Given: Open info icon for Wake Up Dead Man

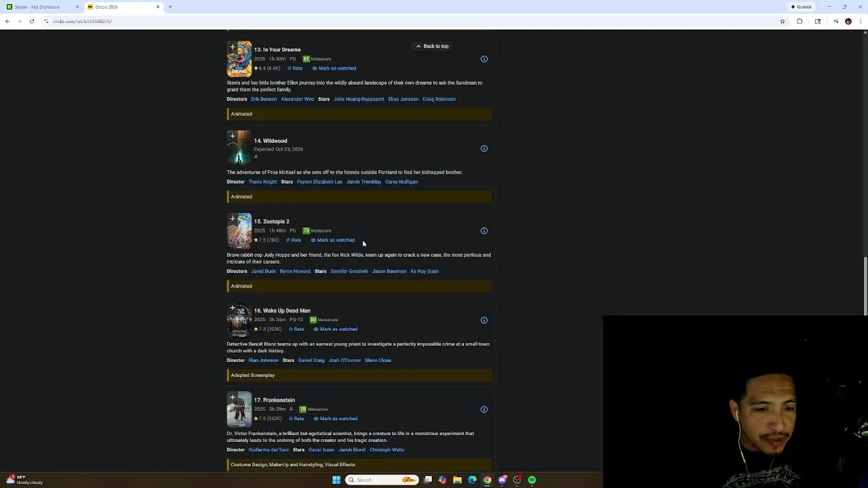Looking at the screenshot, I should [x=484, y=321].
